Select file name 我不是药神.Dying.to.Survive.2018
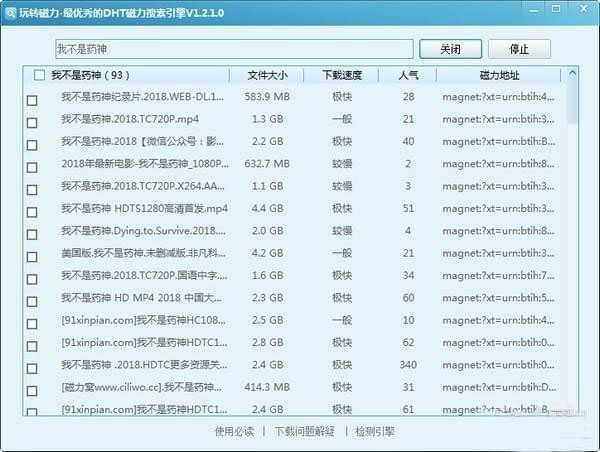The image size is (600, 452). (143, 231)
